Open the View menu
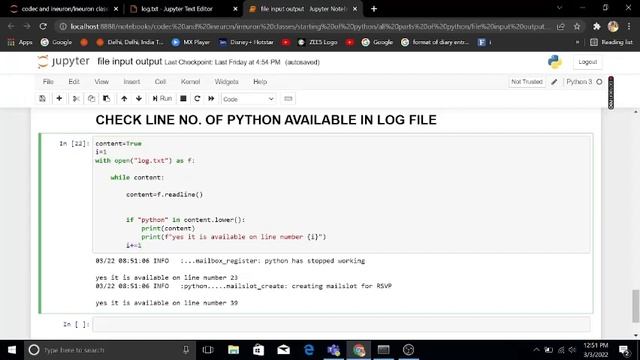 tap(102, 82)
